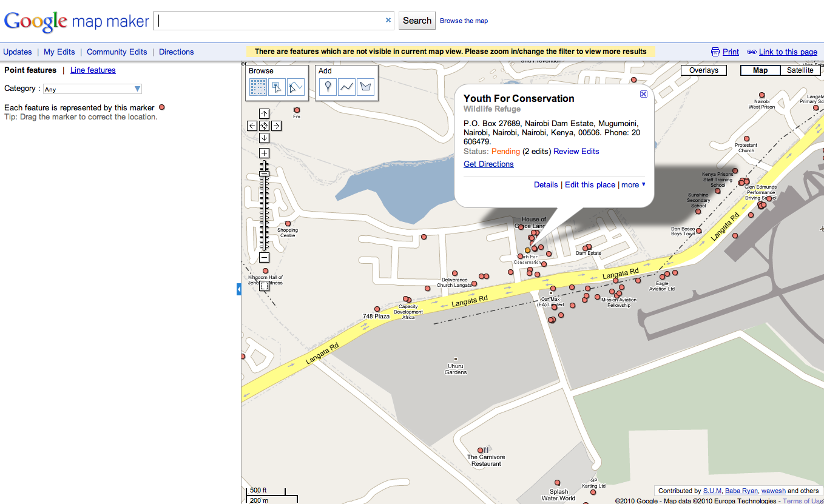Open contributor Baba Ryan link
Viewport: 824px width, 504px height.
point(741,491)
